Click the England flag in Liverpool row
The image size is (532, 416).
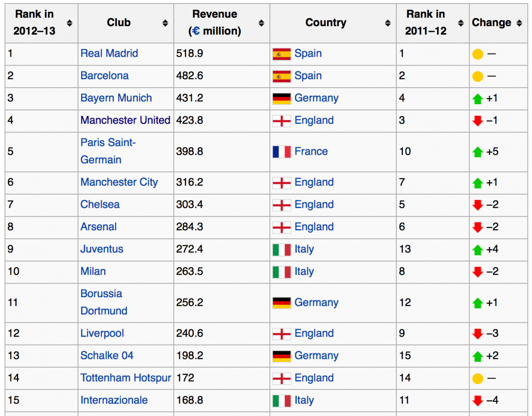point(282,334)
